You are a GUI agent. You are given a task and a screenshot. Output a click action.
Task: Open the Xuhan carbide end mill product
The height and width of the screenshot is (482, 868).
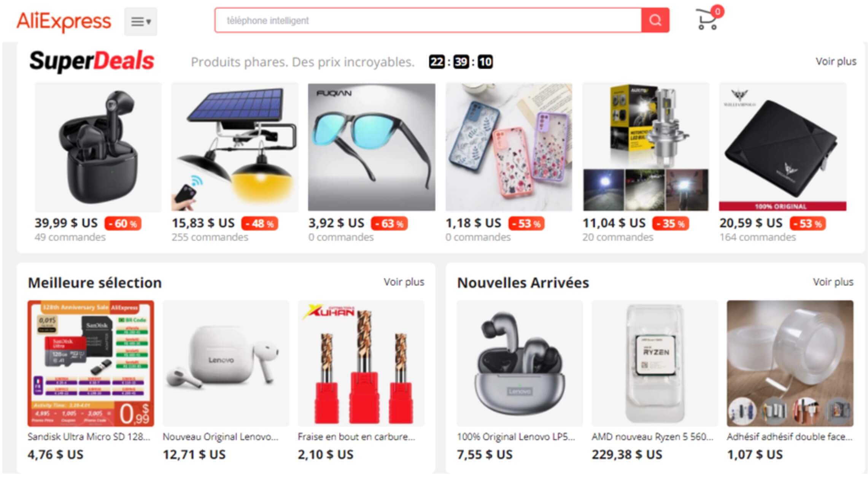pos(361,363)
